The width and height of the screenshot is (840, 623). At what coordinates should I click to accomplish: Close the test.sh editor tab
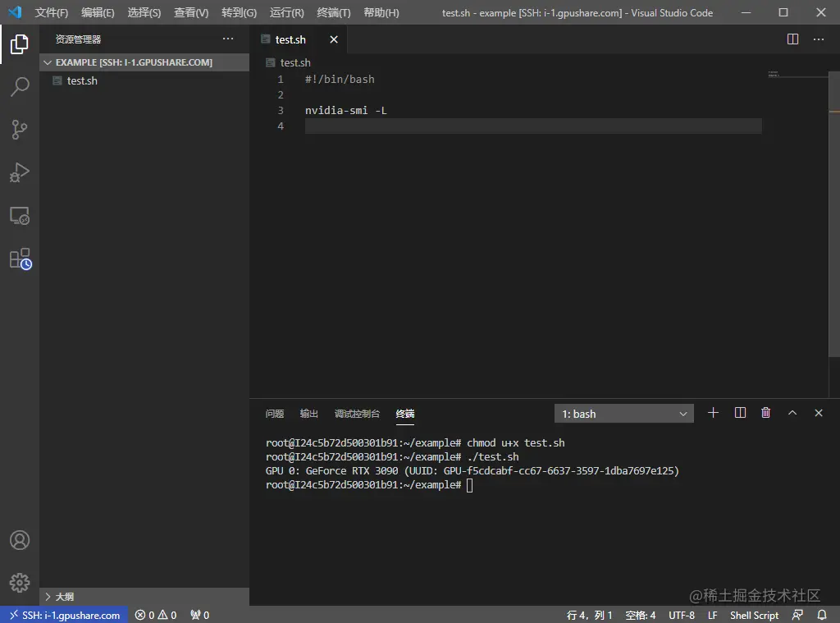334,39
